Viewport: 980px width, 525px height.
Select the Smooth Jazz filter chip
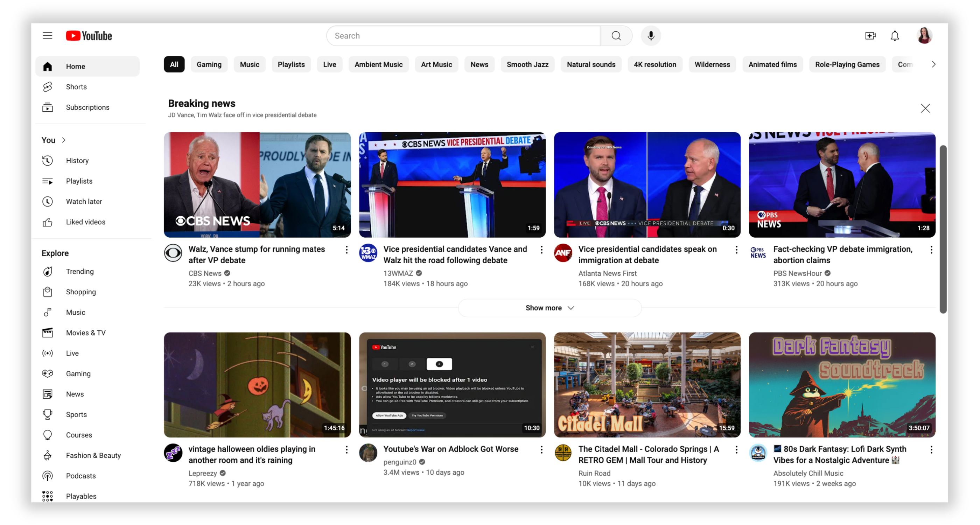click(527, 64)
